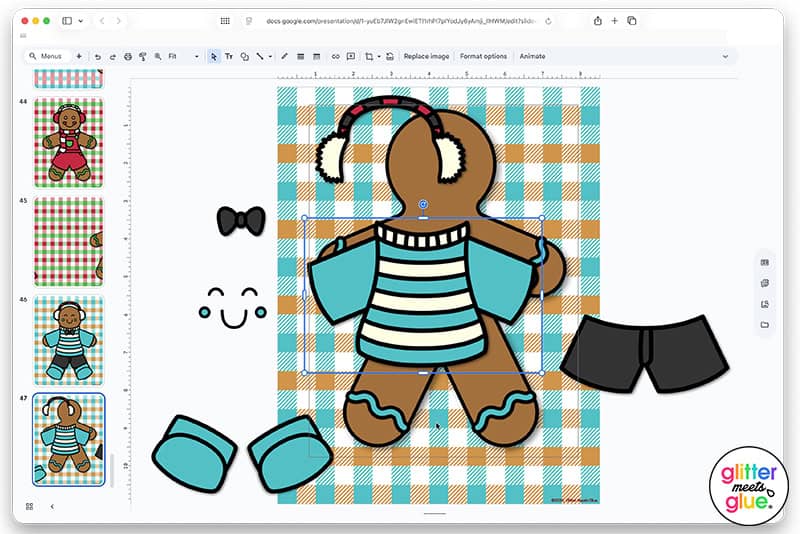
Task: Click the rotation handle above the sweater
Action: pyautogui.click(x=423, y=205)
